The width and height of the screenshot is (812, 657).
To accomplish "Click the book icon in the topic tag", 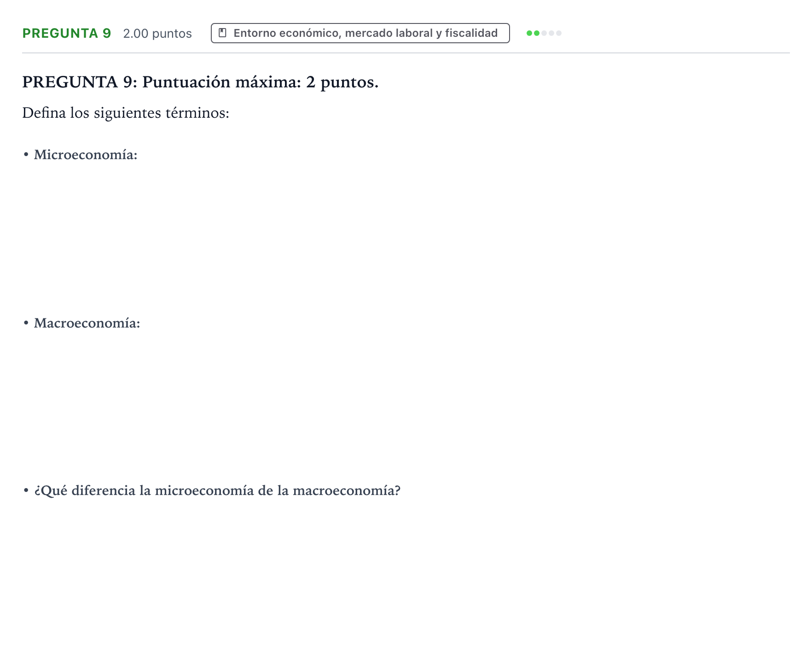I will click(222, 33).
